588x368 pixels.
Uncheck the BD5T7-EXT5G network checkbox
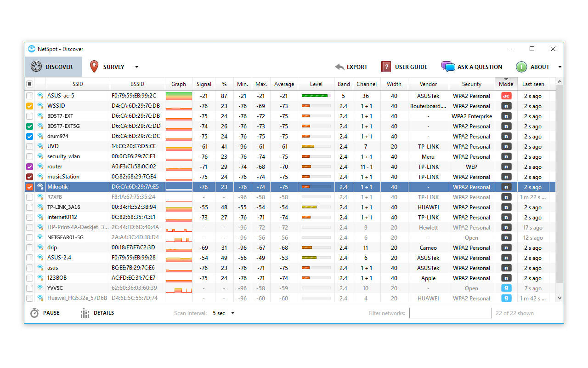click(29, 126)
